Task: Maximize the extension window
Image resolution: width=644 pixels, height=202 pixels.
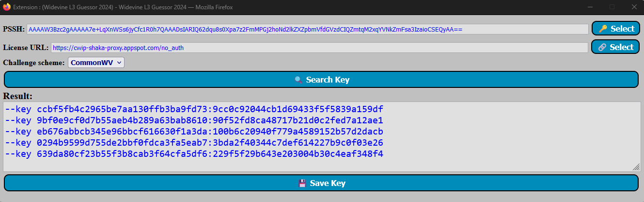Action: coord(612,7)
